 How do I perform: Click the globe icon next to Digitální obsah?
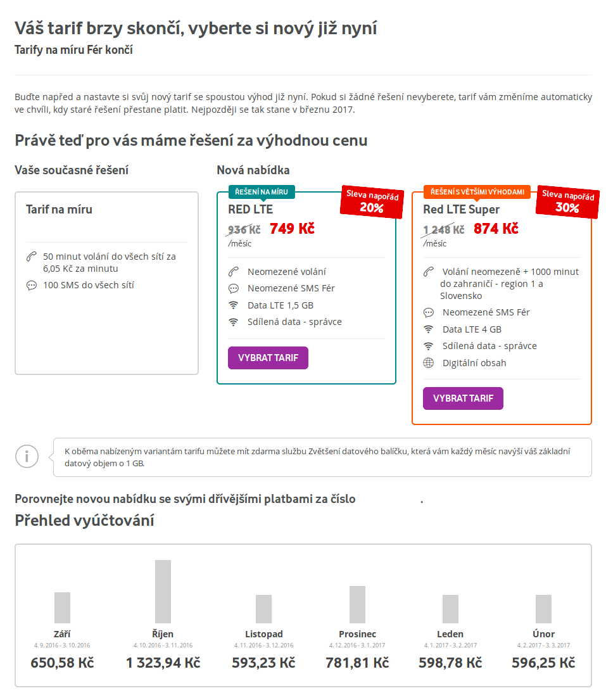click(429, 363)
